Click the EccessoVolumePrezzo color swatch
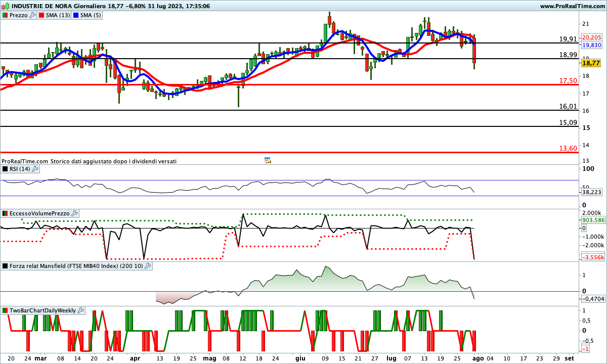Viewport: 607px width, 364px height. coord(5,213)
